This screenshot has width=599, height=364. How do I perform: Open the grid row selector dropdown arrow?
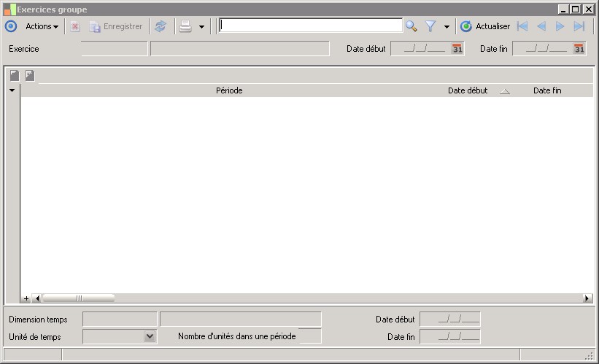pos(12,90)
